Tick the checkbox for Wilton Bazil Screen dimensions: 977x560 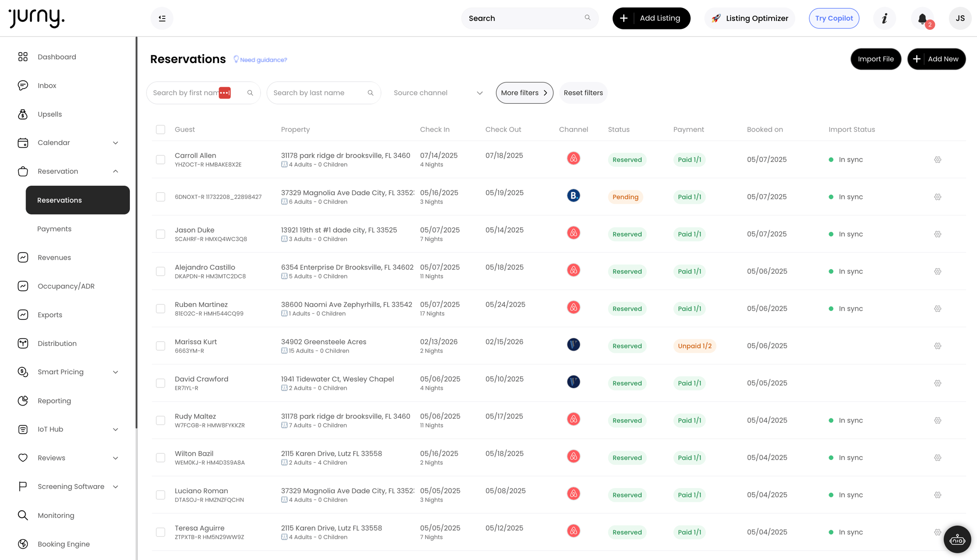(161, 458)
